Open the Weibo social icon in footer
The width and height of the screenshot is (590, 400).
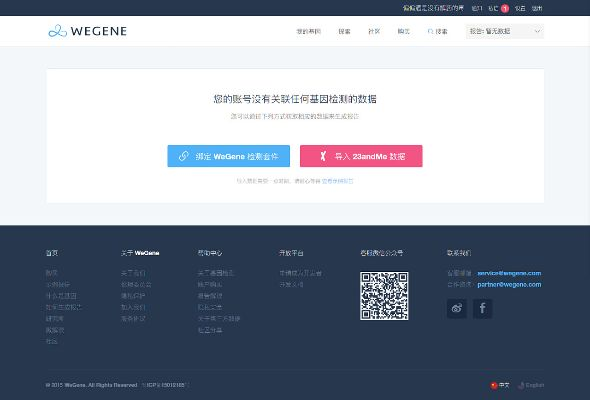coord(457,309)
